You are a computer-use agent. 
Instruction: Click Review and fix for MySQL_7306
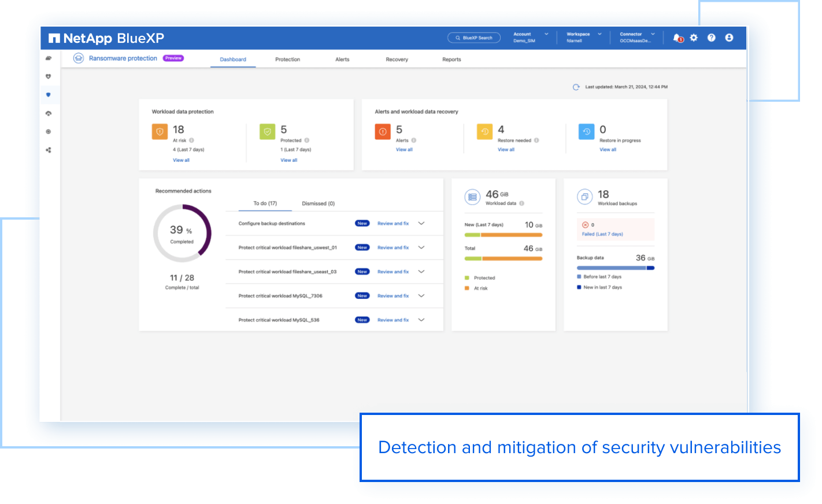(393, 295)
